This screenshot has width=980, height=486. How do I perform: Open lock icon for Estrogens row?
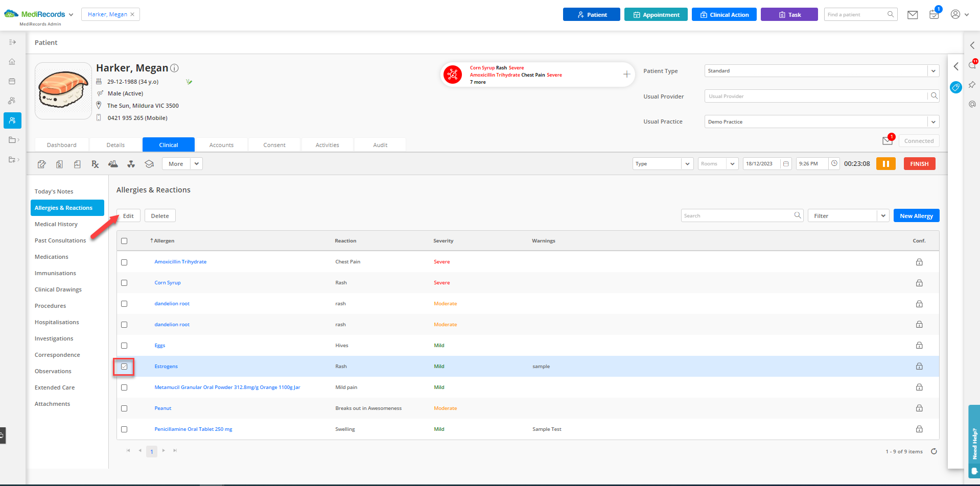pyautogui.click(x=919, y=366)
